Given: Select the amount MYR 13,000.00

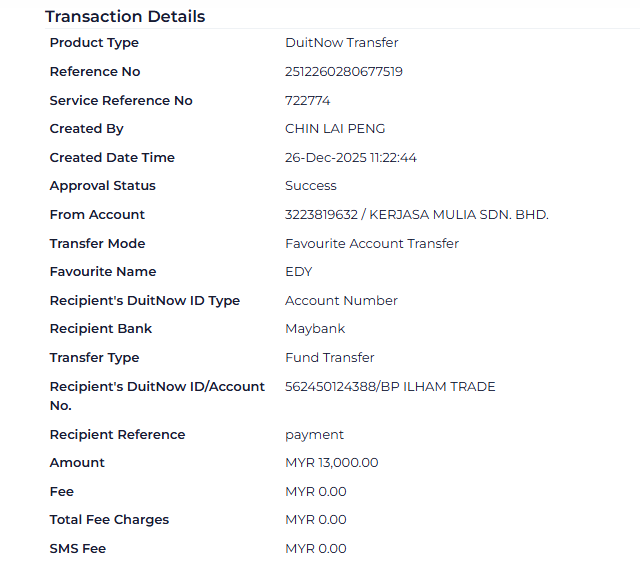Looking at the screenshot, I should coord(332,463).
